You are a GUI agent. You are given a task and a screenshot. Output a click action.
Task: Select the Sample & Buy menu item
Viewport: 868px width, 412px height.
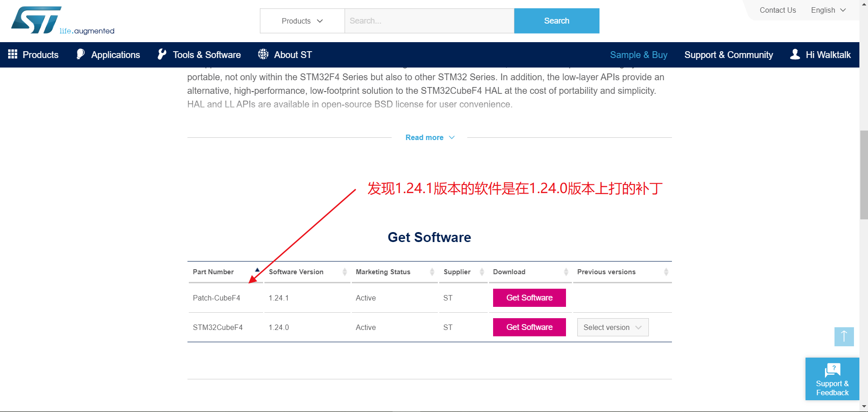point(638,54)
